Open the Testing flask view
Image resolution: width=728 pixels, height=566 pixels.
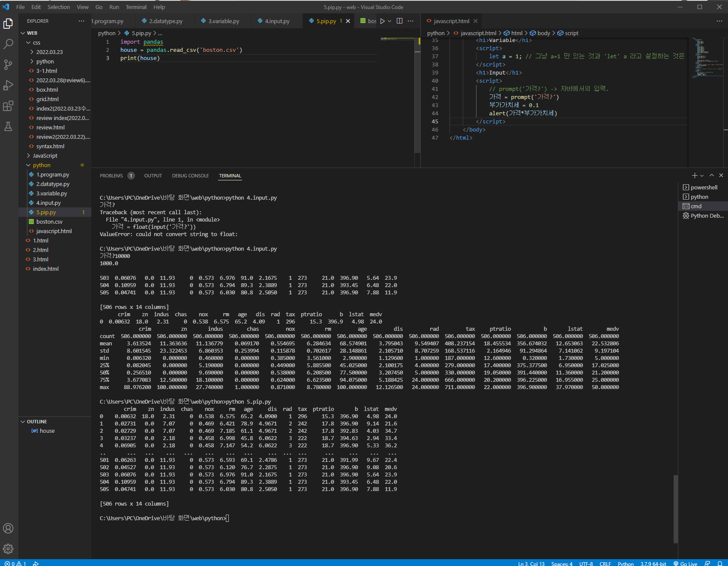(x=8, y=126)
